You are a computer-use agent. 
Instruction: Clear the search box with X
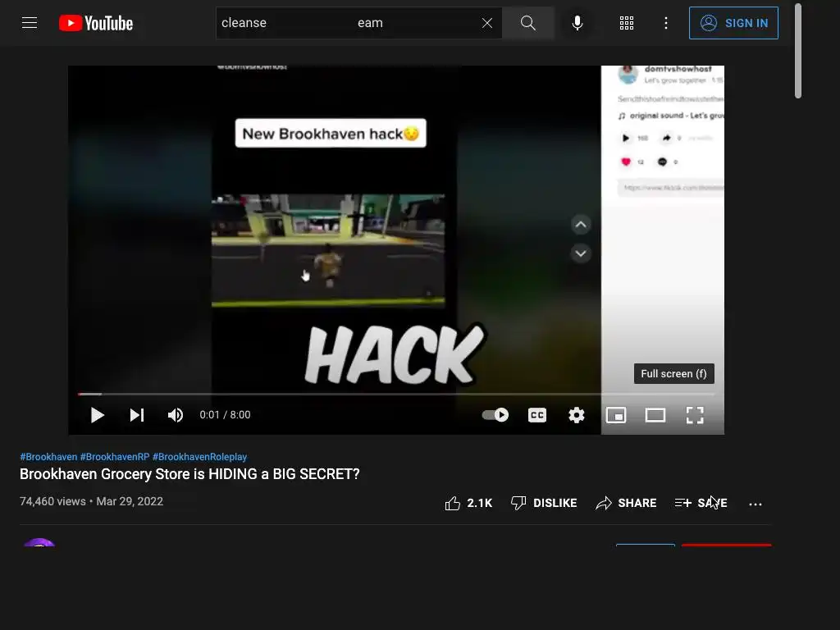(x=487, y=23)
